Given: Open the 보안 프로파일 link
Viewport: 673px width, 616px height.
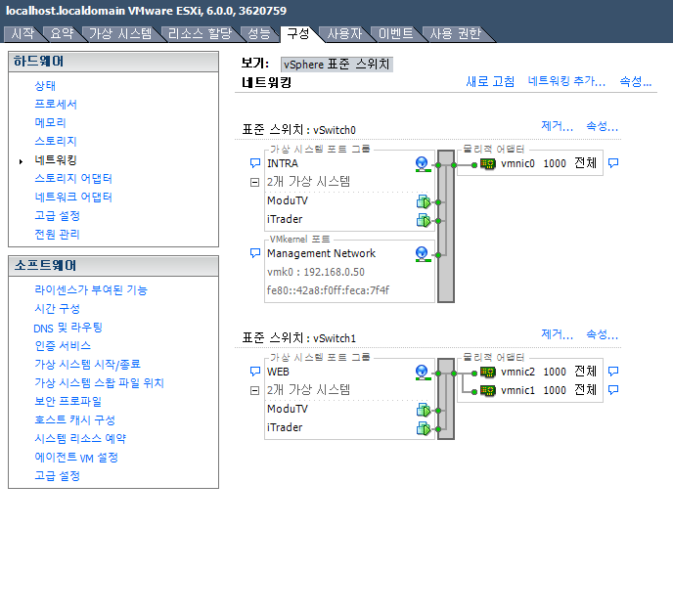Looking at the screenshot, I should click(67, 402).
